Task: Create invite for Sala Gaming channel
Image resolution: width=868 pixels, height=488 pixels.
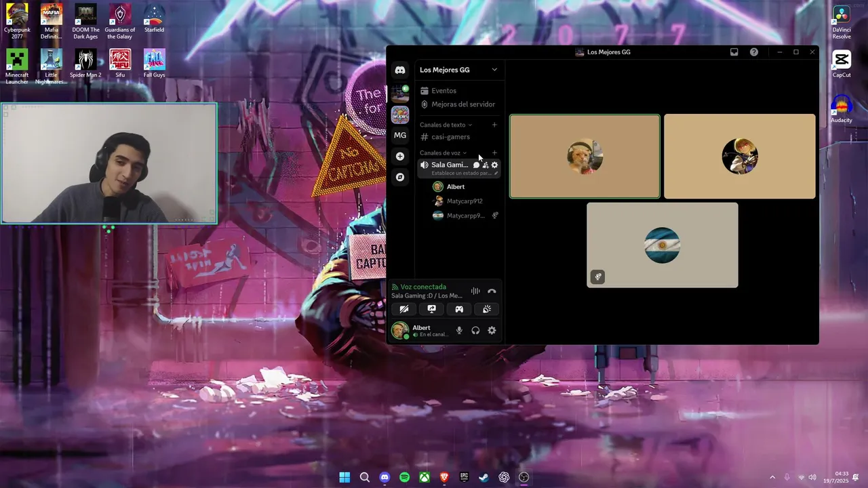Action: tap(486, 165)
